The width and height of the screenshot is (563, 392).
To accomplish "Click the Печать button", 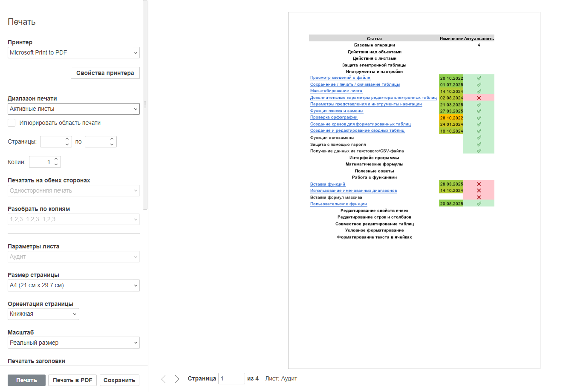I will [x=26, y=380].
